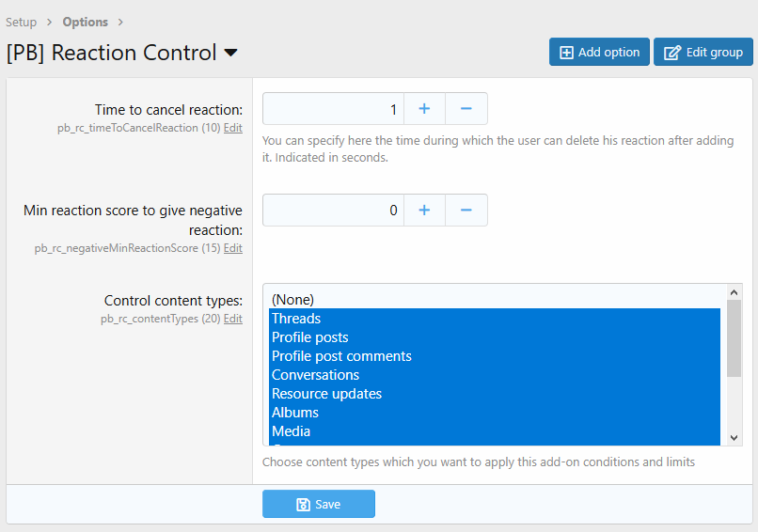Image resolution: width=758 pixels, height=532 pixels.
Task: Choose Profile post comments content type
Action: point(341,356)
